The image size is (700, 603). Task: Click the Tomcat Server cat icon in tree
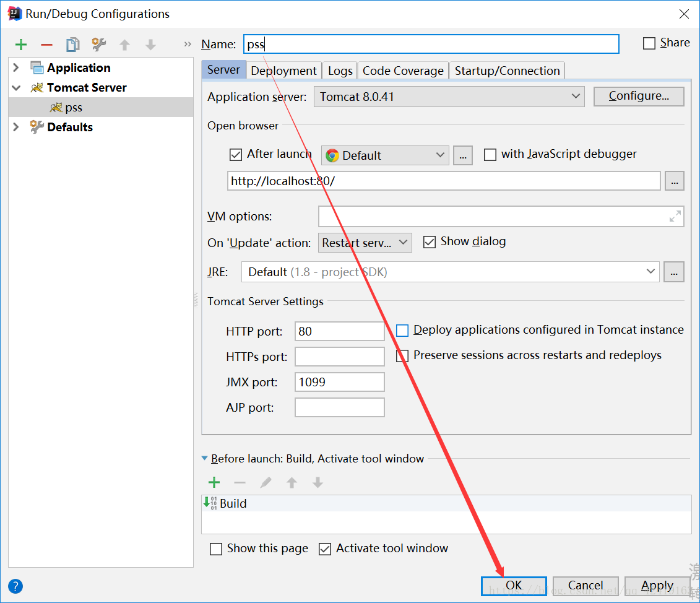pos(37,87)
